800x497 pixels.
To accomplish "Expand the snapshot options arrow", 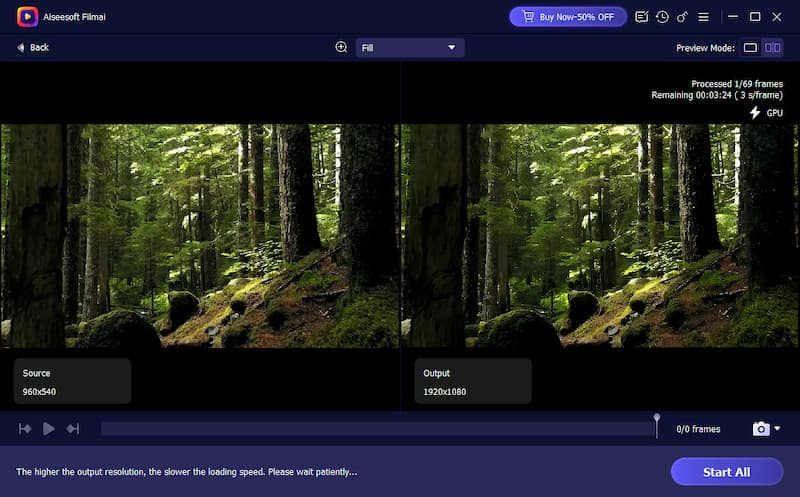I will 777,429.
